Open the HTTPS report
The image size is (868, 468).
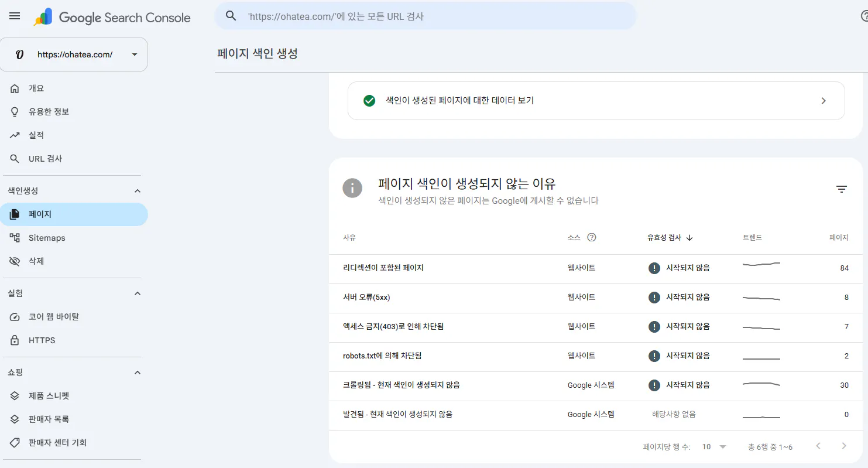(x=74, y=340)
